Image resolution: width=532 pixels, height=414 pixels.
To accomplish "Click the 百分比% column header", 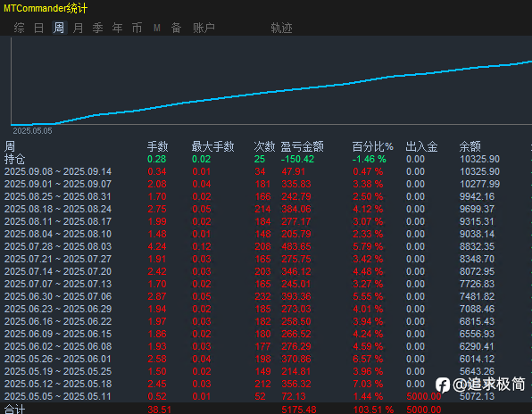I will coord(372,146).
